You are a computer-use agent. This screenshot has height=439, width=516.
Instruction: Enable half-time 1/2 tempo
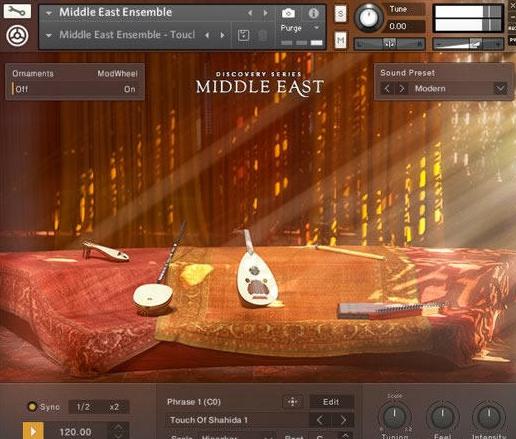point(83,407)
